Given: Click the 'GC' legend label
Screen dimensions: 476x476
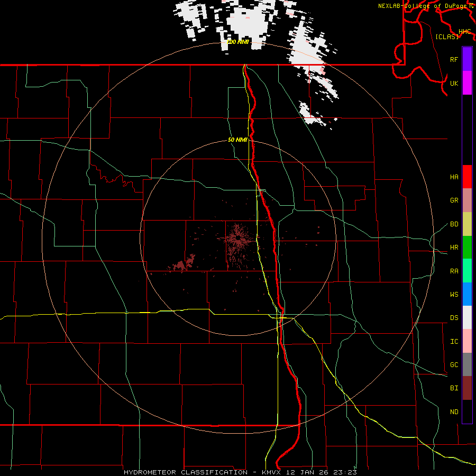Looking at the screenshot, I should point(454,365).
